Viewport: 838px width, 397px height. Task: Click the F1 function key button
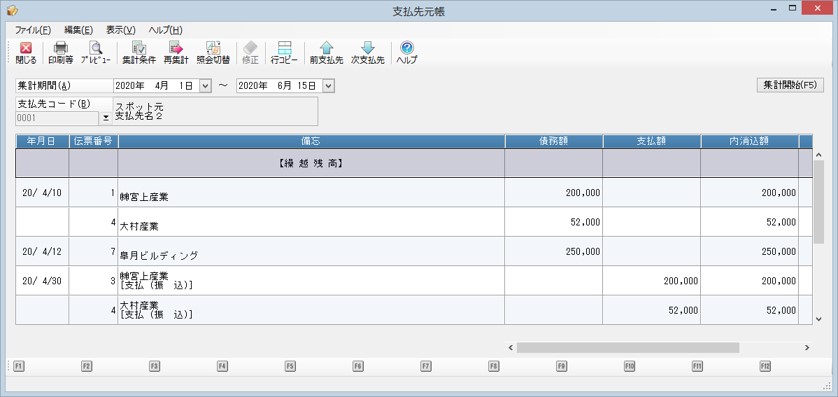point(19,366)
